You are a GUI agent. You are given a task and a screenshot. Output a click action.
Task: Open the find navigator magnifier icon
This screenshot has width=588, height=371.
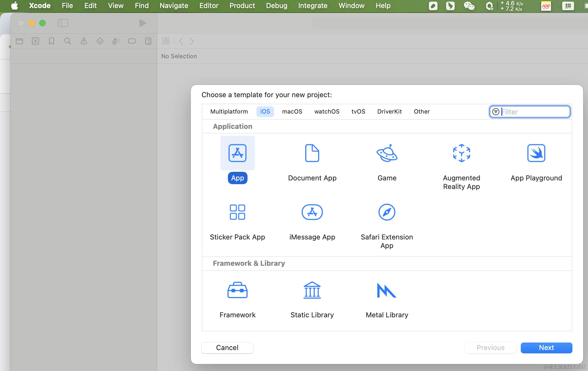coord(67,41)
